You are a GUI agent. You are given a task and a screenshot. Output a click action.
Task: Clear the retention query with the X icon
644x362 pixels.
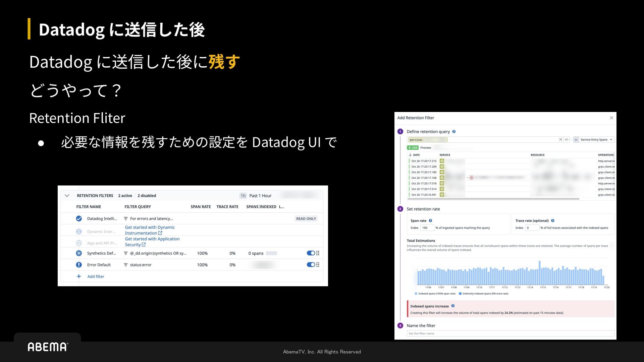coord(560,140)
